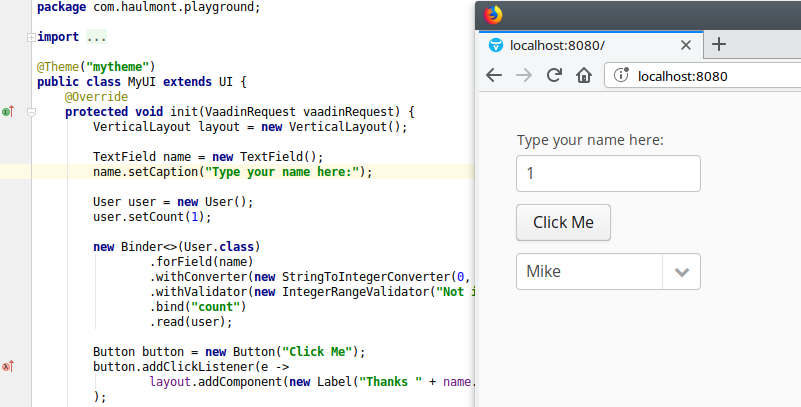Open the site information icon in address bar
801x407 pixels.
(620, 76)
